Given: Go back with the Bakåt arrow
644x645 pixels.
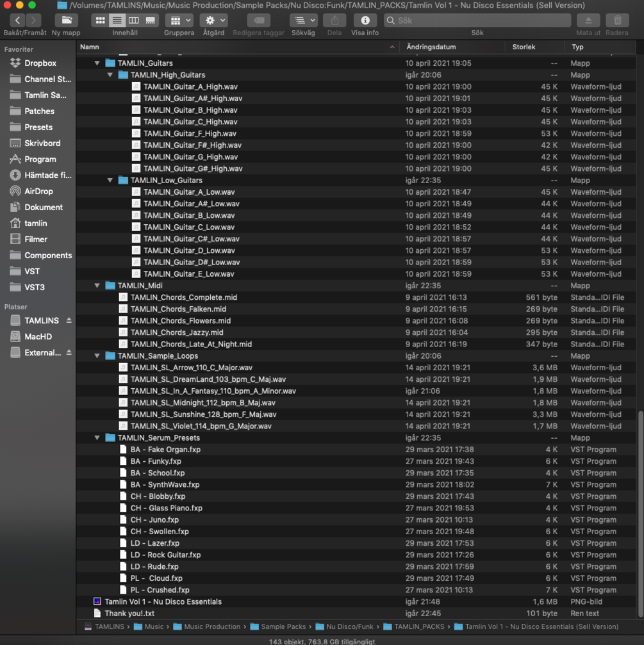Looking at the screenshot, I should (17, 20).
